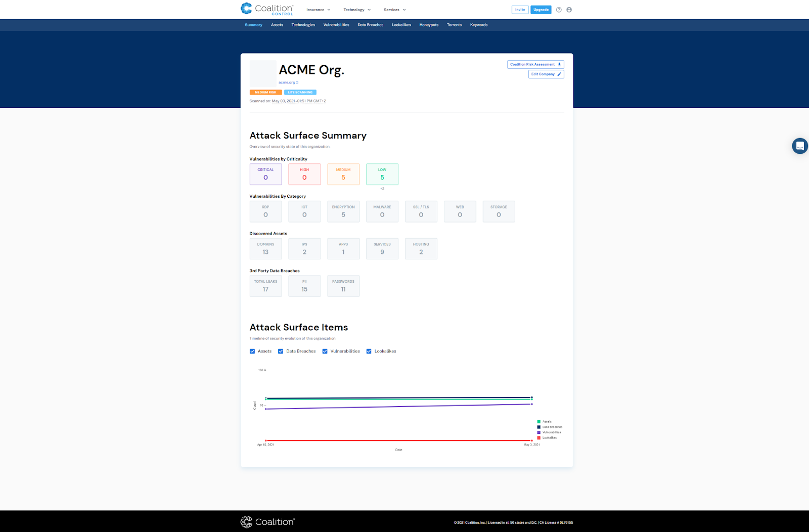809x532 pixels.
Task: Click the Invite button
Action: coord(520,10)
